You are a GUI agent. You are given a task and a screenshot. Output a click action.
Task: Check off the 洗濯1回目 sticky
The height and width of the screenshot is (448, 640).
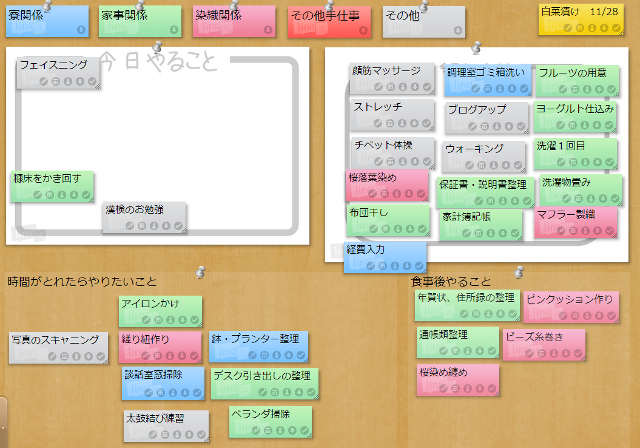click(x=609, y=162)
